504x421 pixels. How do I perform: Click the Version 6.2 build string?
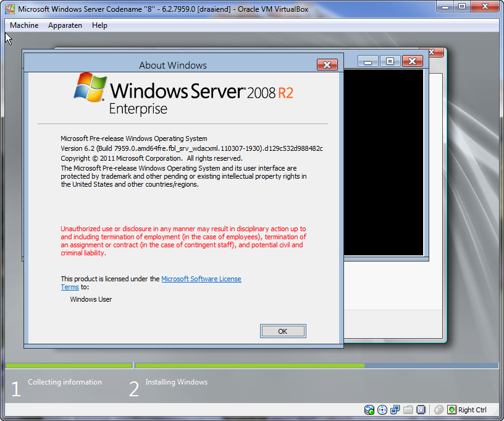[x=192, y=148]
